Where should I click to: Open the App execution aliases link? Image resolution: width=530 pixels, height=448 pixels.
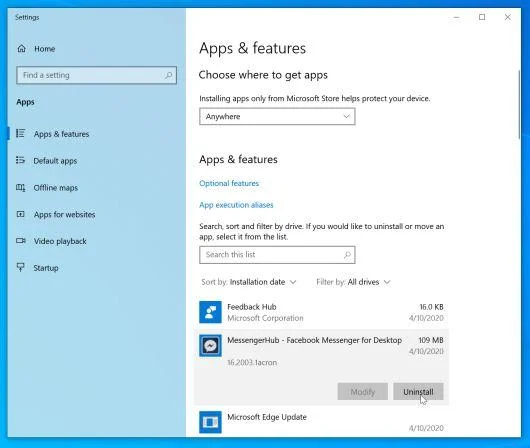coord(236,205)
